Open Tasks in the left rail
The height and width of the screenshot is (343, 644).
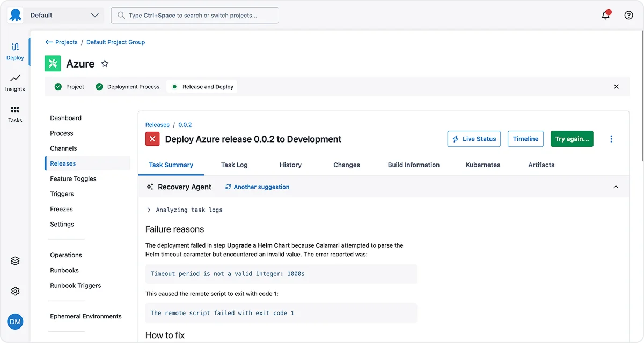click(x=15, y=114)
